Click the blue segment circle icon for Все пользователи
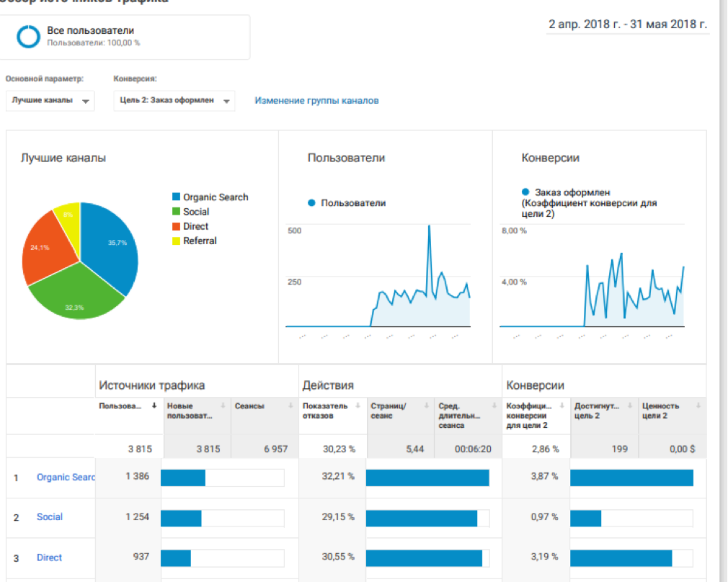 29,36
